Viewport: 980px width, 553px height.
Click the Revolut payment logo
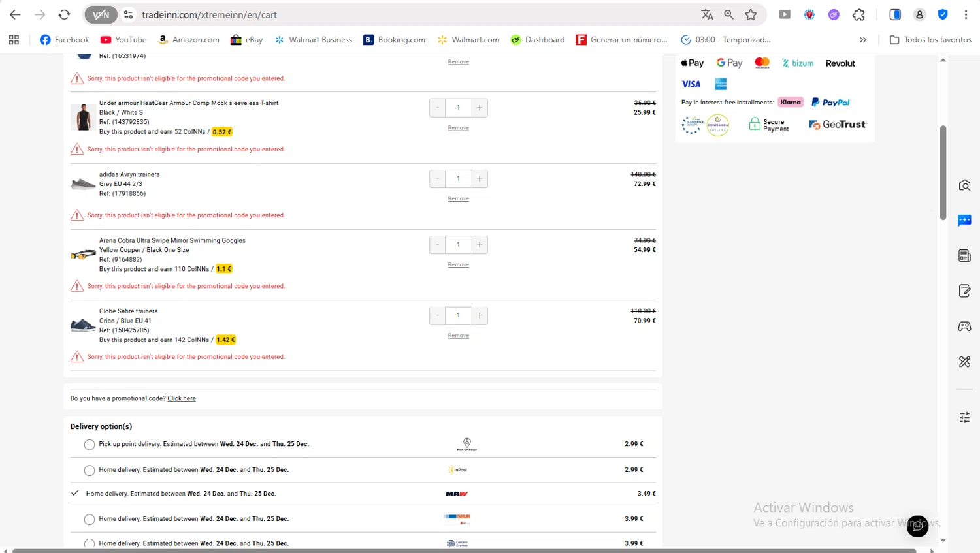point(840,63)
